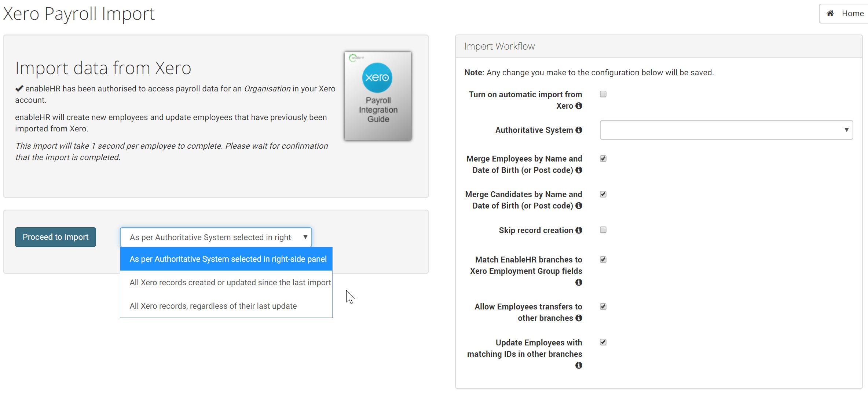
Task: Toggle the Update Employees with matching IDs checkbox
Action: point(603,342)
